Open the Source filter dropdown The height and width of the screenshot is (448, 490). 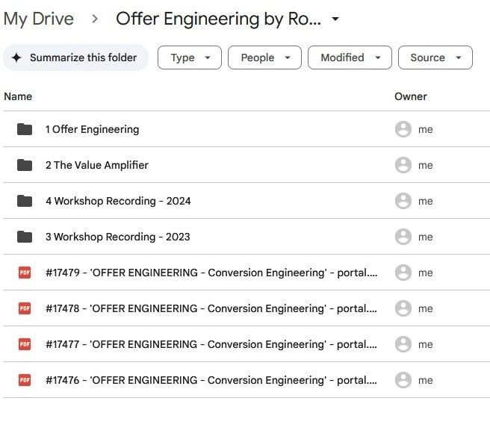point(435,57)
